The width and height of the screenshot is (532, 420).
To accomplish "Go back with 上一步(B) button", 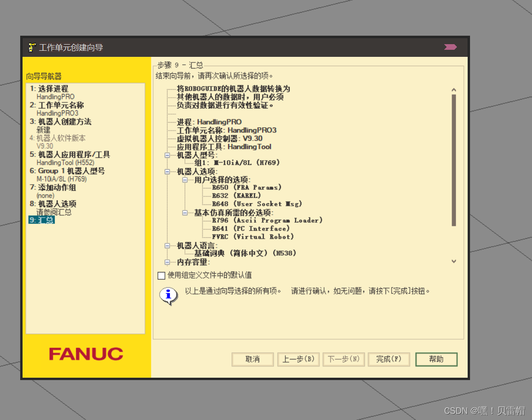I will coord(298,359).
